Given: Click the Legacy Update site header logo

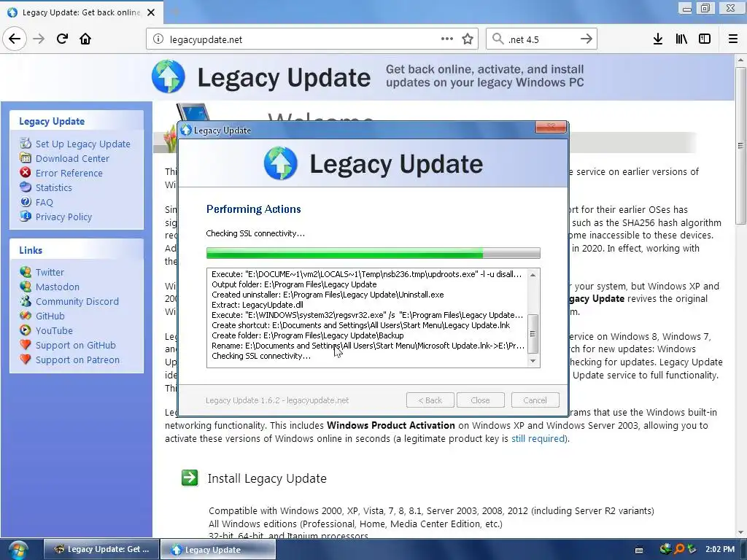Looking at the screenshot, I should 261,77.
